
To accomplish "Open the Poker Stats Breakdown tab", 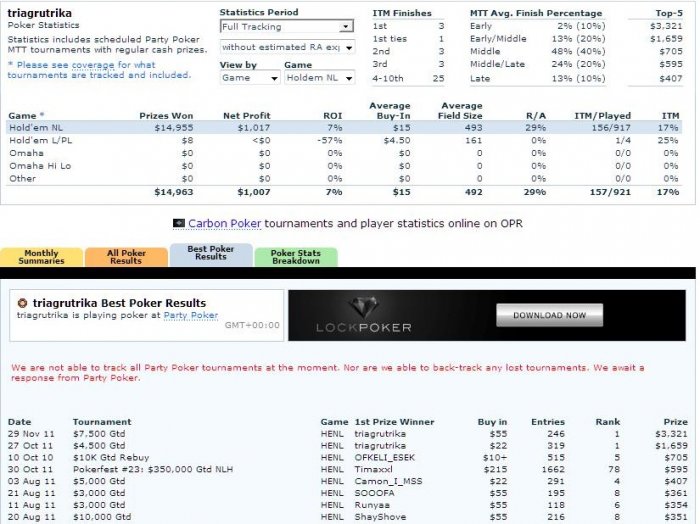I will 296,257.
